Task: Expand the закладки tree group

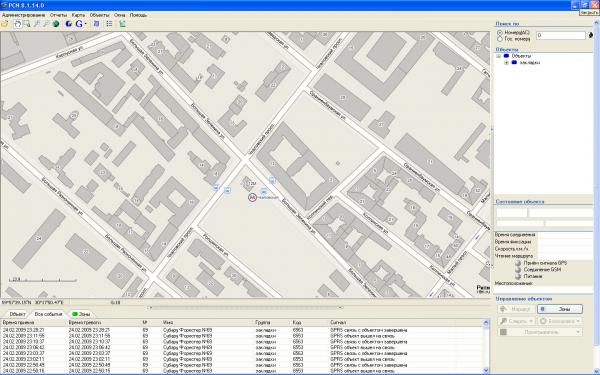Action: coord(506,62)
